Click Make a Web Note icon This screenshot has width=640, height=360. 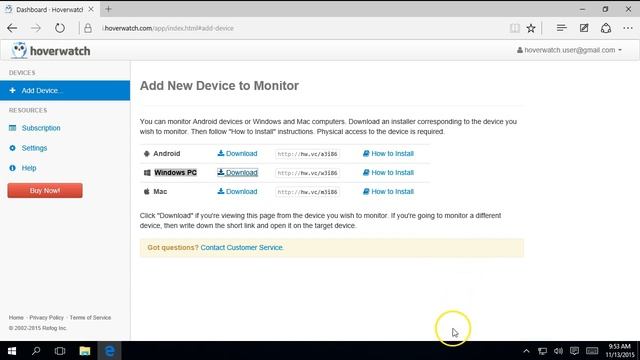[584, 28]
